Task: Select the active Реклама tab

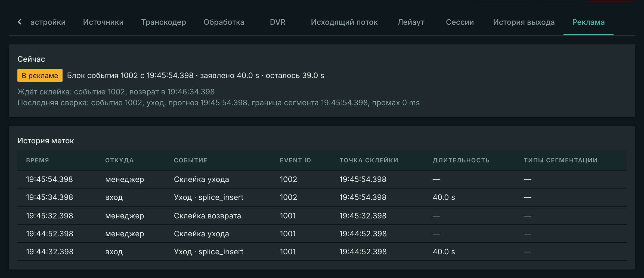Action: click(x=588, y=22)
